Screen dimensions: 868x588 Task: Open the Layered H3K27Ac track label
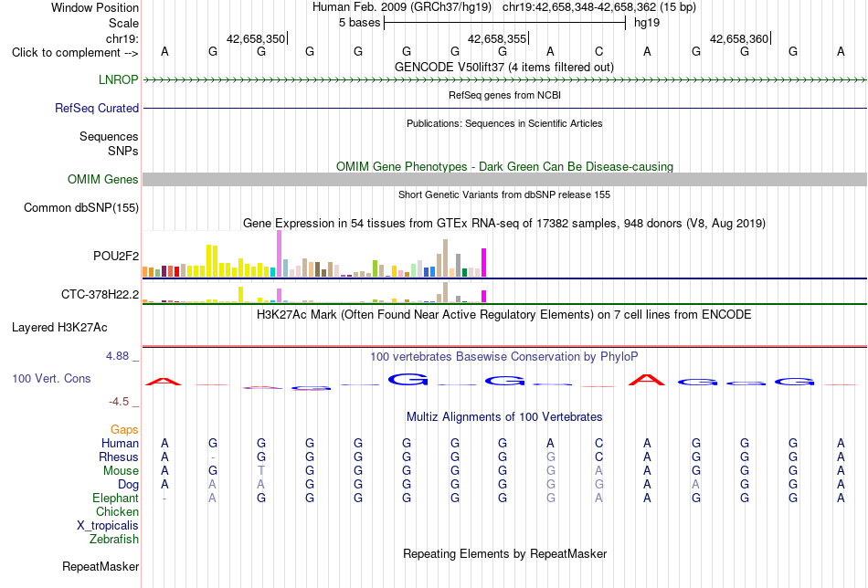(59, 328)
